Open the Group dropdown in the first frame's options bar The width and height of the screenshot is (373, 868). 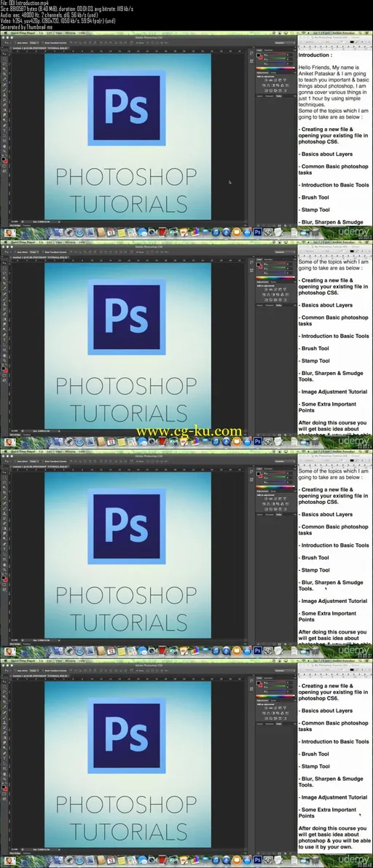[34, 43]
